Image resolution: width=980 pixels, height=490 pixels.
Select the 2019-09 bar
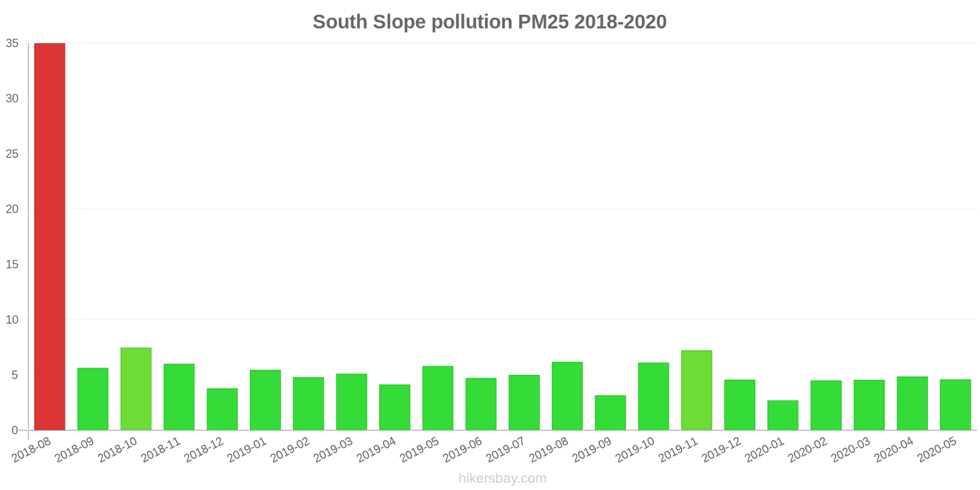pos(610,413)
